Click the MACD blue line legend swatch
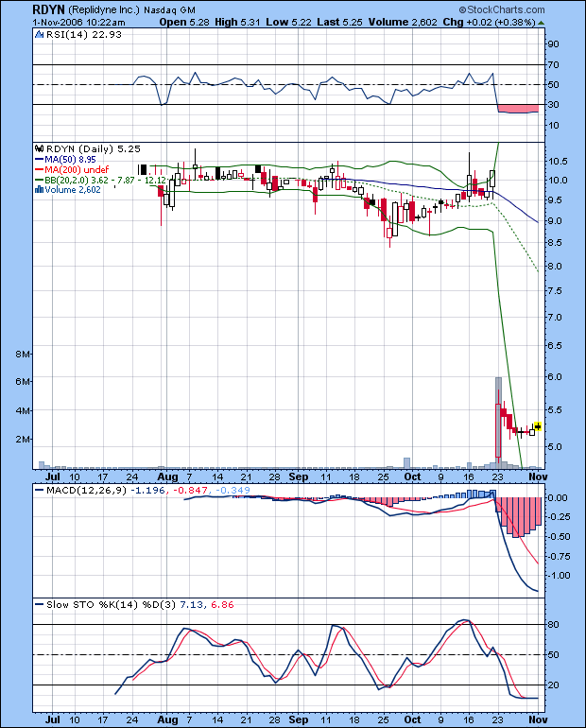586x728 pixels. [40, 491]
